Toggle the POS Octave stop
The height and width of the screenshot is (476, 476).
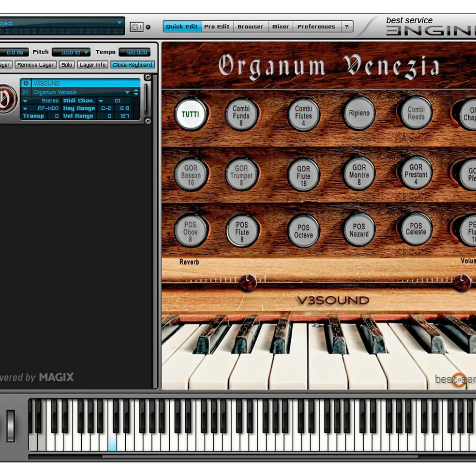click(x=303, y=231)
